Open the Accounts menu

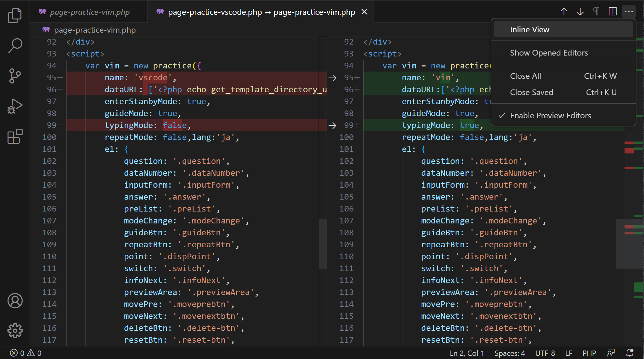[x=15, y=301]
